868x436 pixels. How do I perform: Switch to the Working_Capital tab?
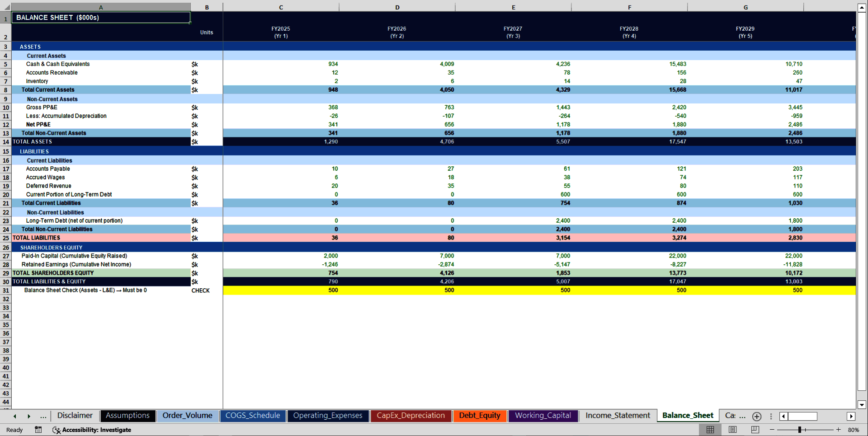[x=543, y=416]
